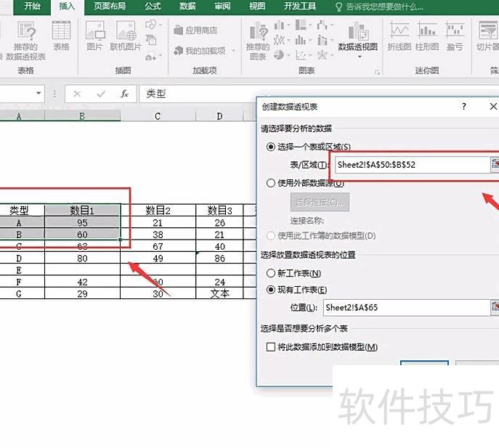
Task: Open the 页面布局 ribbon tab
Action: 110,7
